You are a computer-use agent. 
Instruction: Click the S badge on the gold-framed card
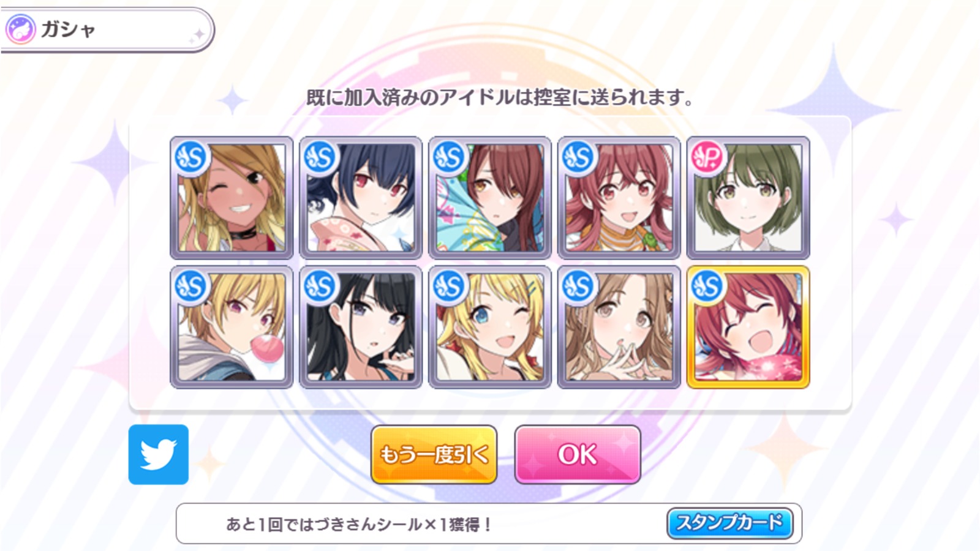click(x=707, y=286)
